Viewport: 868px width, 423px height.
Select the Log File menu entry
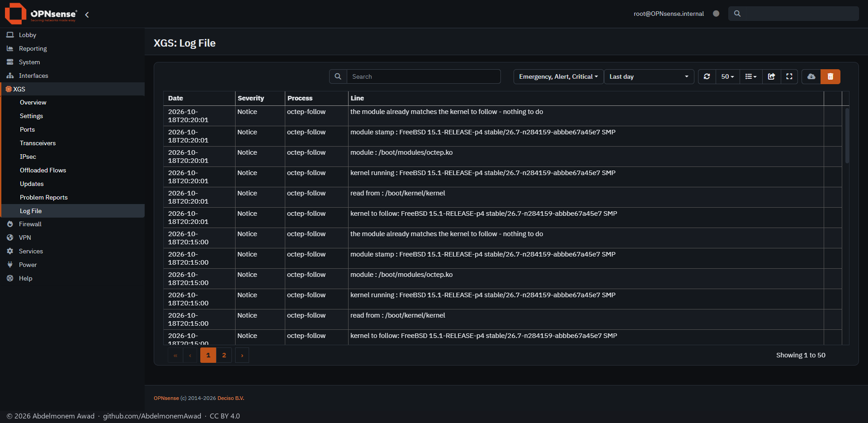73,211
